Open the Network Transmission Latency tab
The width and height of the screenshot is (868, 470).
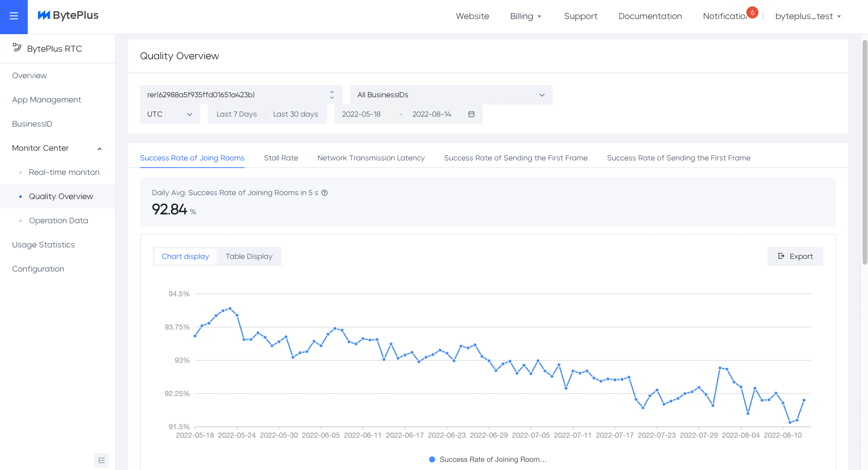pos(371,158)
